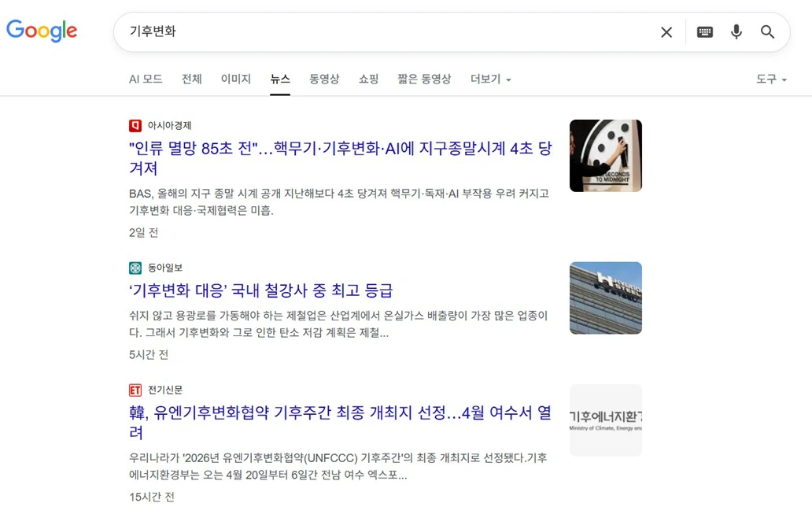The height and width of the screenshot is (518, 812).
Task: Start voice search with the microphone icon
Action: click(736, 32)
